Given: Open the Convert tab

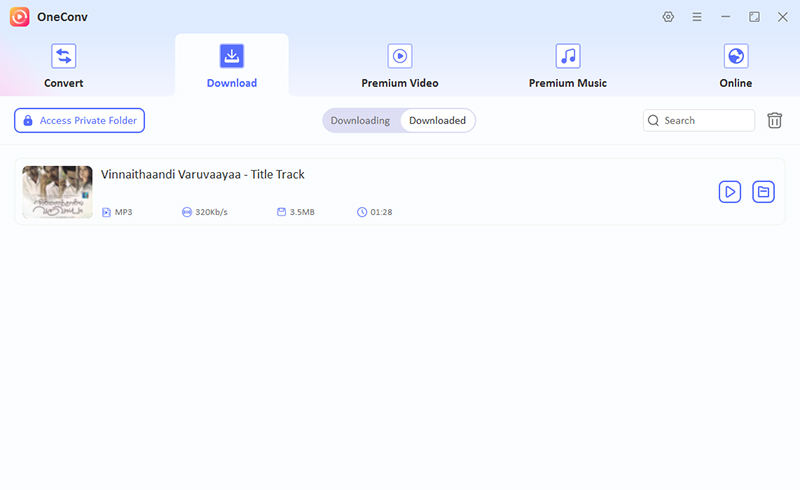Looking at the screenshot, I should pyautogui.click(x=63, y=66).
